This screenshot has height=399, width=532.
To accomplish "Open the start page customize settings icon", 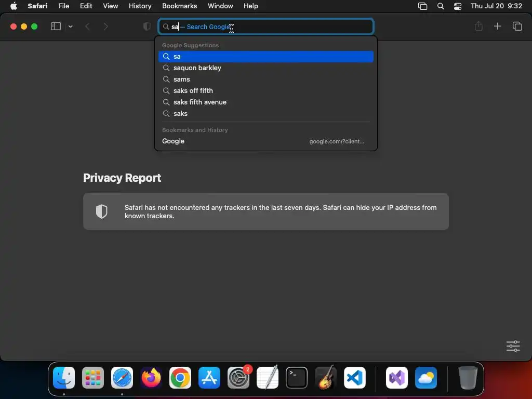I will point(513,346).
